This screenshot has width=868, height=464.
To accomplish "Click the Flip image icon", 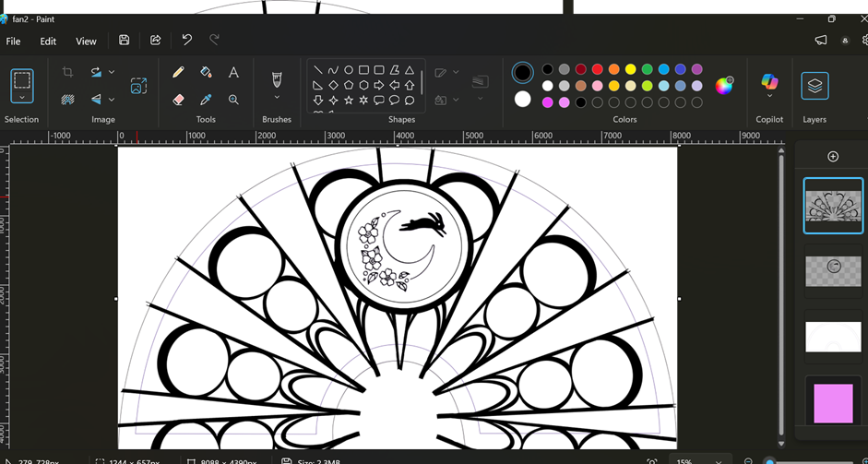I will click(96, 99).
